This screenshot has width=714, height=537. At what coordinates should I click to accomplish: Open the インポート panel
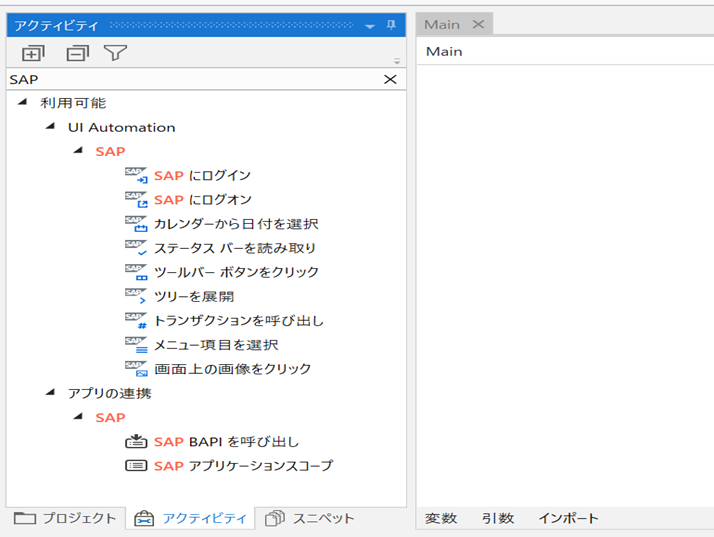[568, 518]
